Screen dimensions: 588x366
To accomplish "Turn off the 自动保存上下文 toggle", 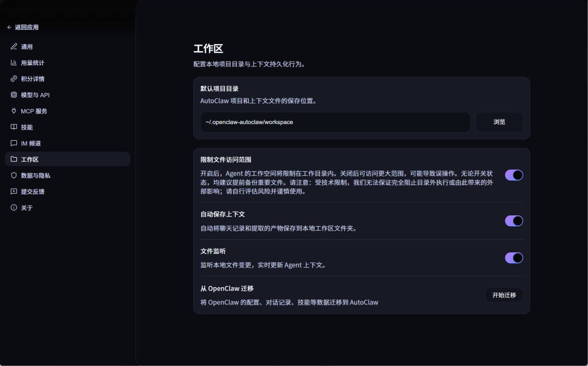I will point(514,221).
